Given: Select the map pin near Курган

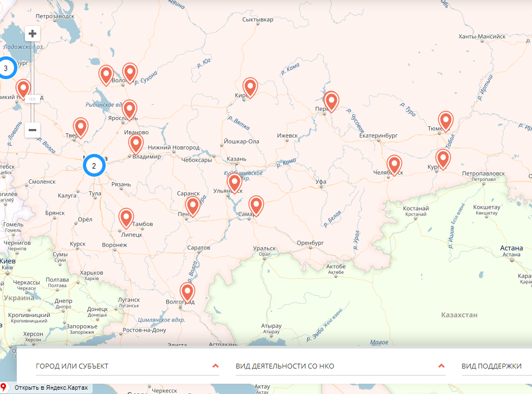Looking at the screenshot, I should pyautogui.click(x=443, y=158).
